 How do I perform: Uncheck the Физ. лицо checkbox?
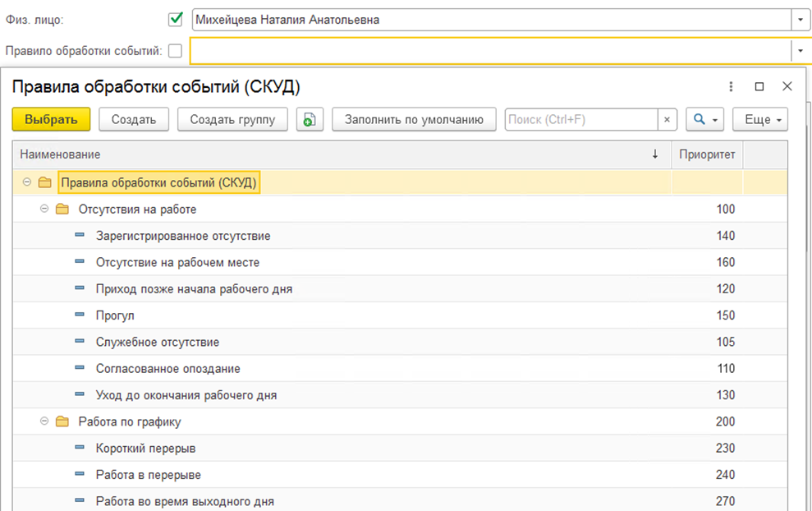[x=175, y=19]
